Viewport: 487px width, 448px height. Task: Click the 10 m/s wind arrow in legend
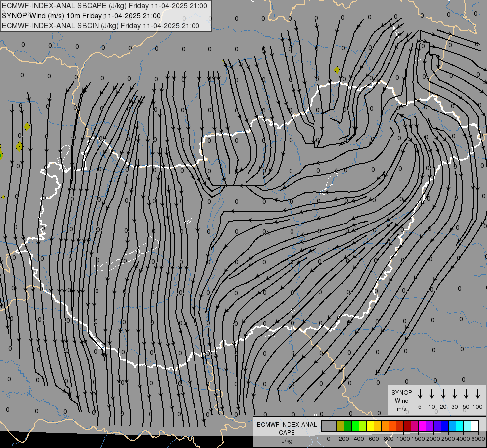pos(431,394)
